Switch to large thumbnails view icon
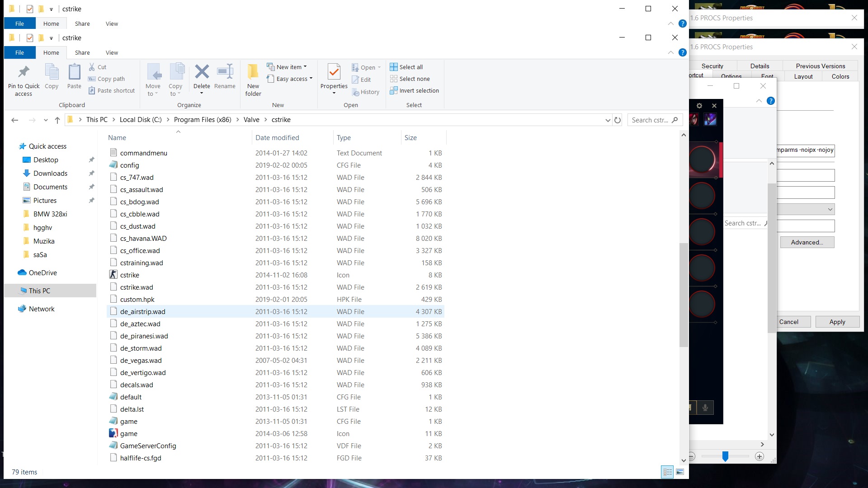 click(680, 472)
